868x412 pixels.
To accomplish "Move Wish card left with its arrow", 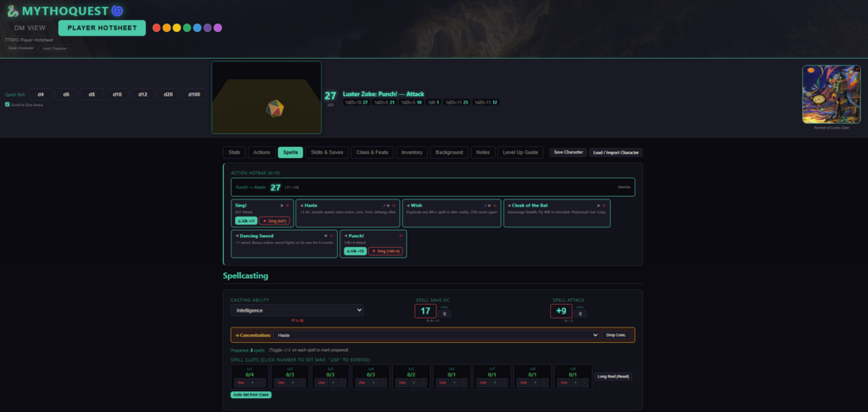I will (x=408, y=206).
